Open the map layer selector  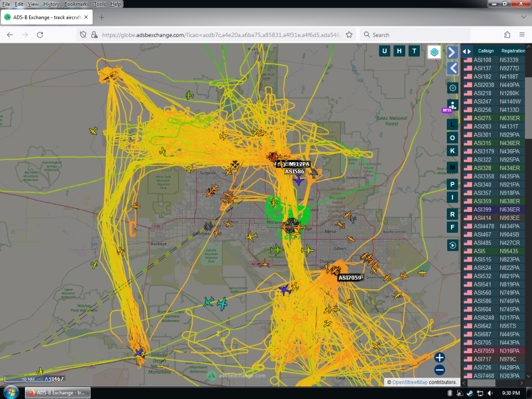[x=434, y=52]
